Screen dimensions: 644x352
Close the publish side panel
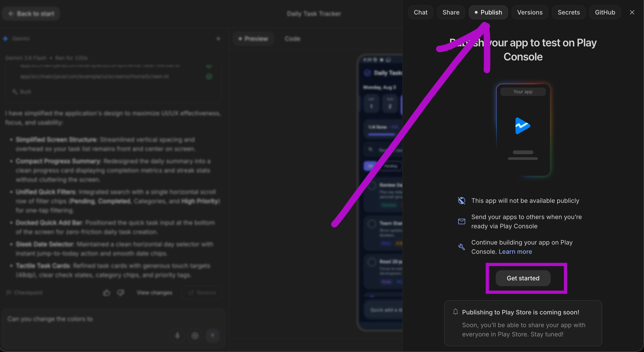[x=632, y=12]
